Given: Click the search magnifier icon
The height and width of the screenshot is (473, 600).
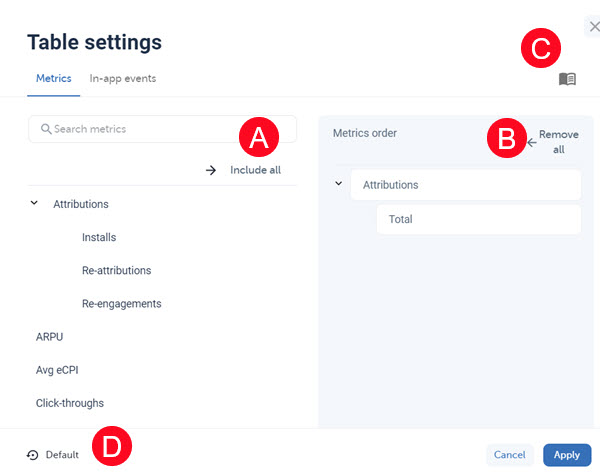Looking at the screenshot, I should [46, 129].
